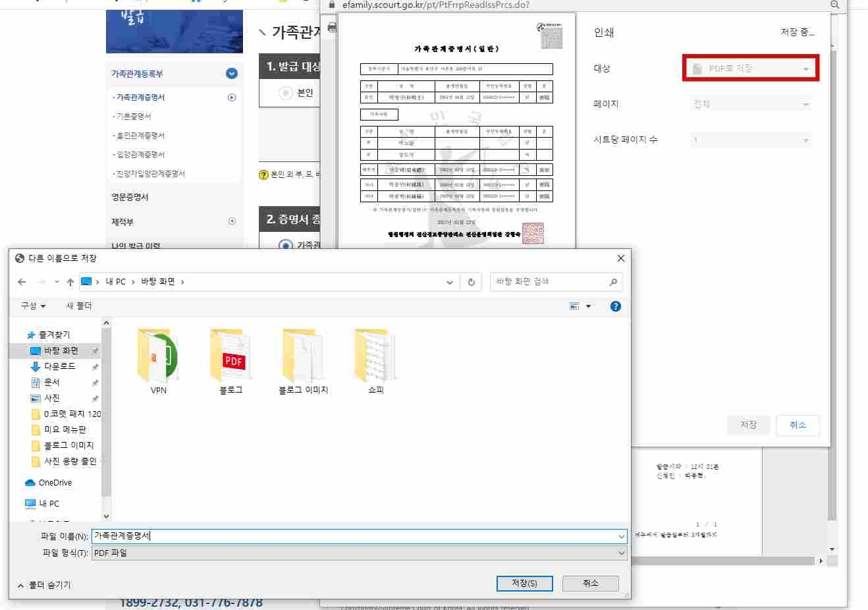Click the magnifier zoom icon beside the URL

(832, 5)
